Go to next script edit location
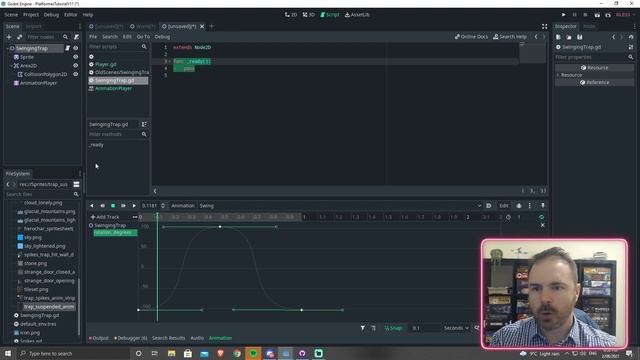Image resolution: width=640 pixels, height=360 pixels. click(544, 37)
